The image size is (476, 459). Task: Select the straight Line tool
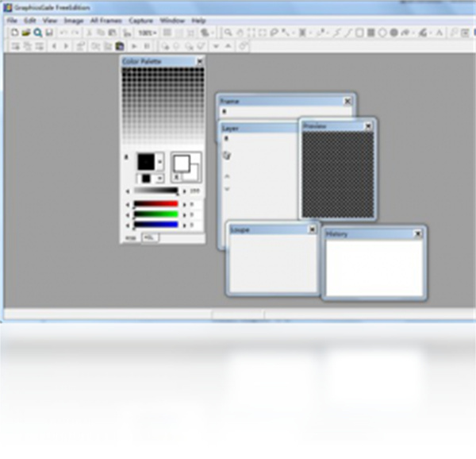pos(348,33)
